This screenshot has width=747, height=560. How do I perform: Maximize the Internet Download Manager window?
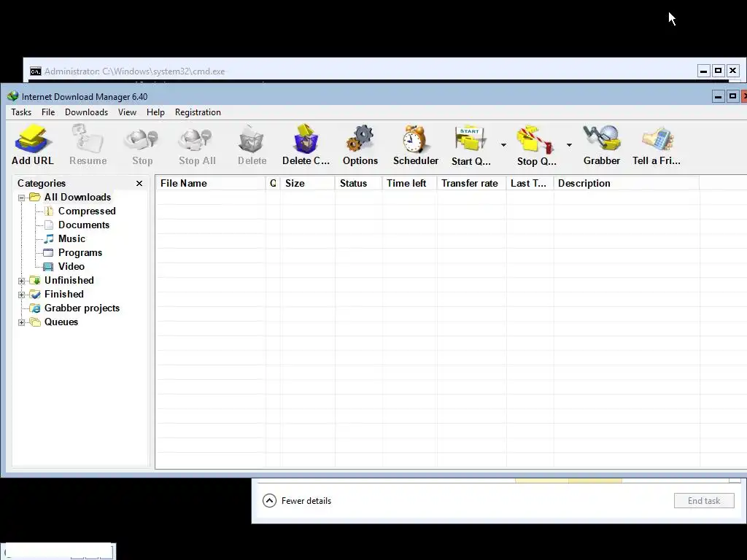tap(732, 97)
